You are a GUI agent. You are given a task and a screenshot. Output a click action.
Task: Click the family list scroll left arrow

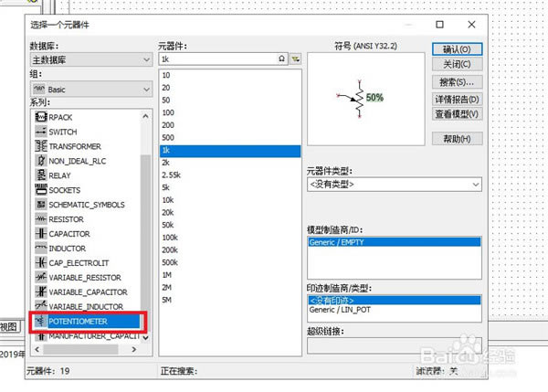click(x=37, y=349)
